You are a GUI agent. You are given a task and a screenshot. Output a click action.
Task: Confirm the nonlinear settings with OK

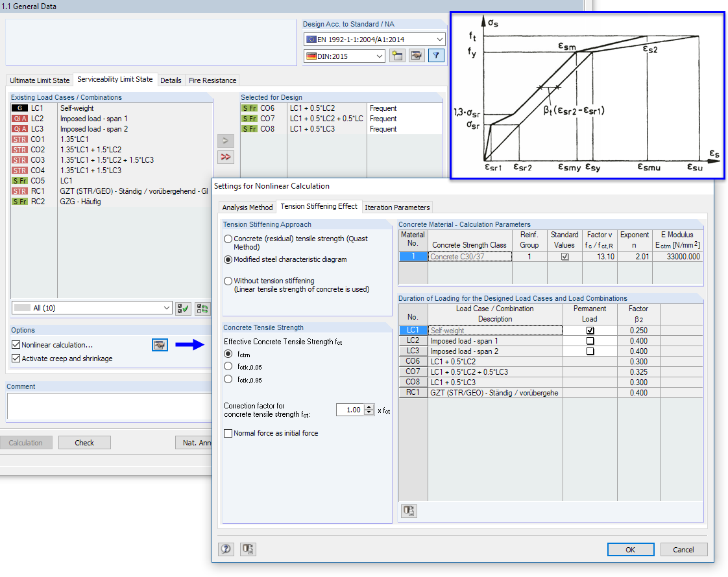pyautogui.click(x=630, y=549)
